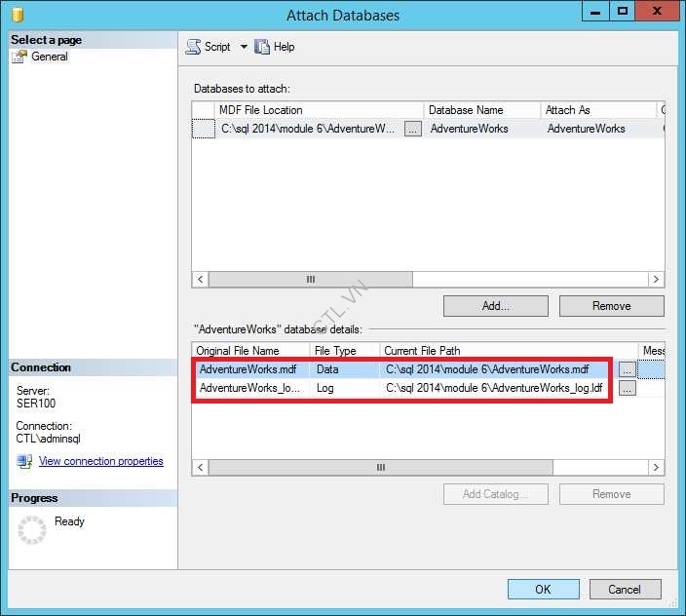Image resolution: width=686 pixels, height=616 pixels.
Task: Open View connection properties link
Action: (100, 461)
